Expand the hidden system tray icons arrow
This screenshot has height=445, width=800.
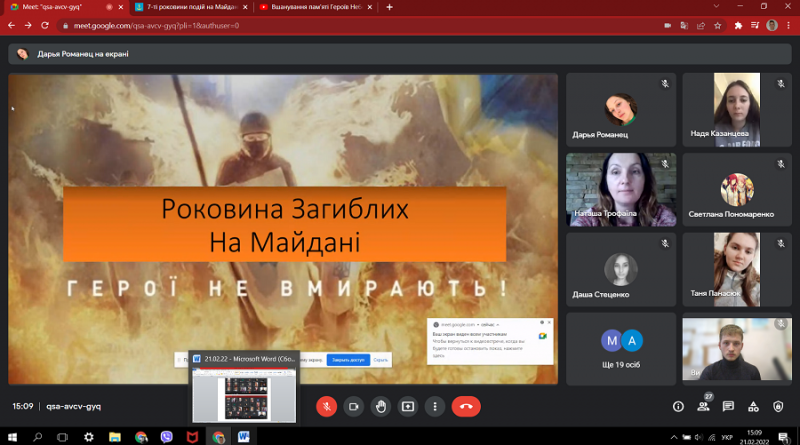click(x=673, y=437)
